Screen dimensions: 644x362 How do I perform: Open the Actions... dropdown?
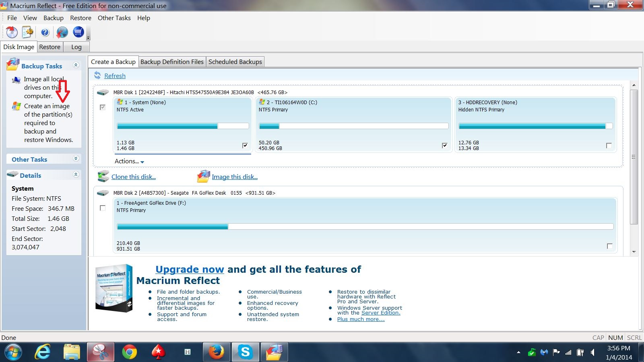[129, 161]
